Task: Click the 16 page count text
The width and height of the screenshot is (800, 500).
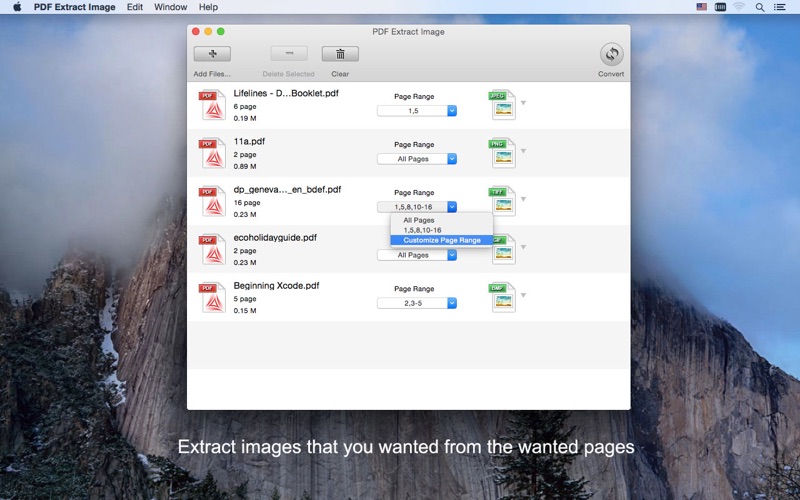Action: pos(247,203)
